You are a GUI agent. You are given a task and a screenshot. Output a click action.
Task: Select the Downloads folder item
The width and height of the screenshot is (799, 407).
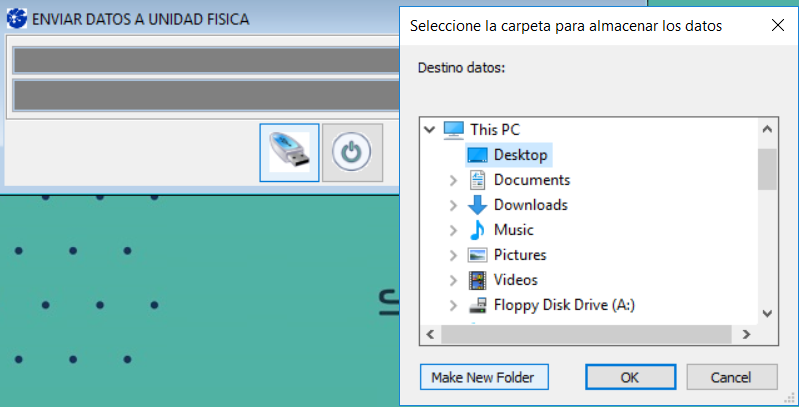click(x=530, y=205)
